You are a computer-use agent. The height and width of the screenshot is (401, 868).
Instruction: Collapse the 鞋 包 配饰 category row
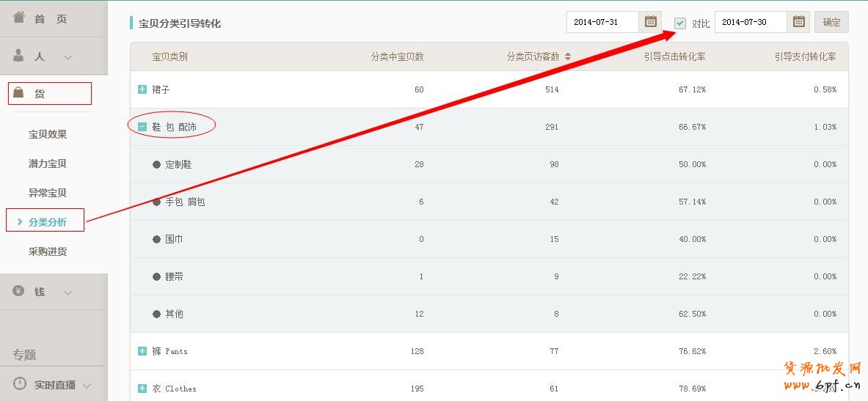(142, 127)
